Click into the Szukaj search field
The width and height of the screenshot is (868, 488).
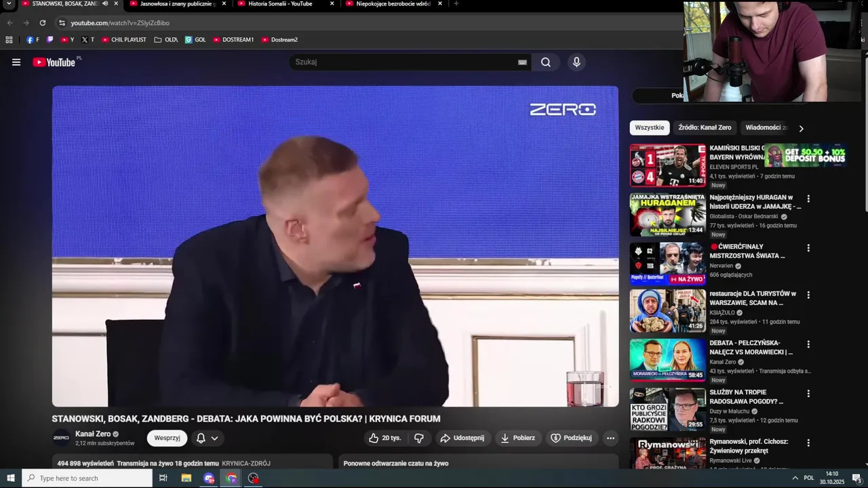pyautogui.click(x=405, y=62)
